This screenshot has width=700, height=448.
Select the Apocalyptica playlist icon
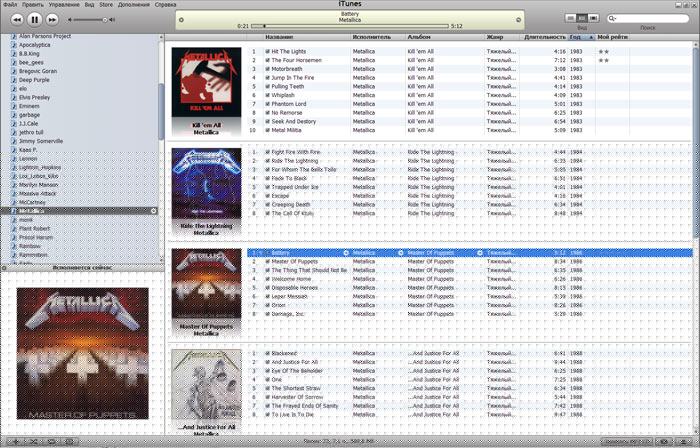click(x=13, y=45)
